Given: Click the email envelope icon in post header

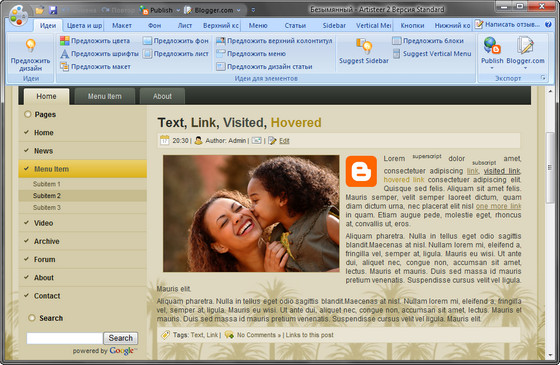Looking at the screenshot, I should pyautogui.click(x=256, y=141).
